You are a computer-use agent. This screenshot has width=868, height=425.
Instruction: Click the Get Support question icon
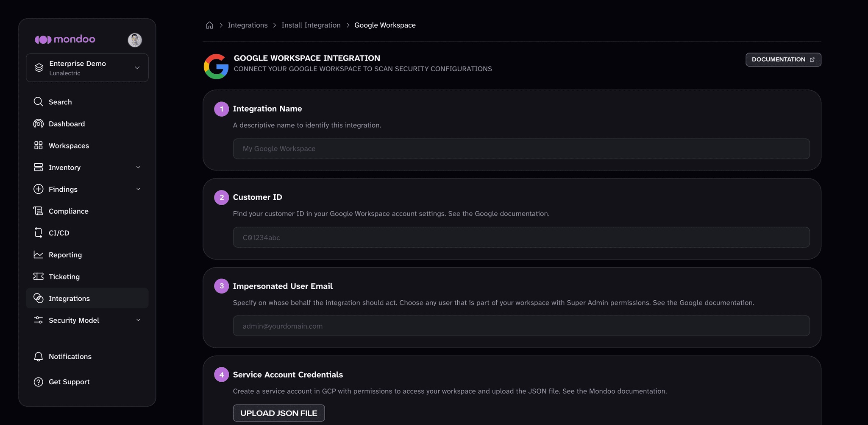(38, 382)
